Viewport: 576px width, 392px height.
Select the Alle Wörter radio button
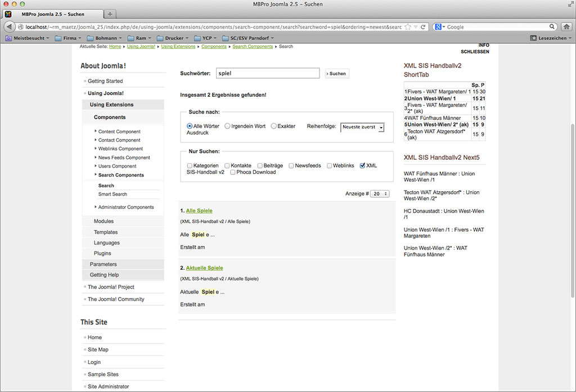[x=190, y=126]
